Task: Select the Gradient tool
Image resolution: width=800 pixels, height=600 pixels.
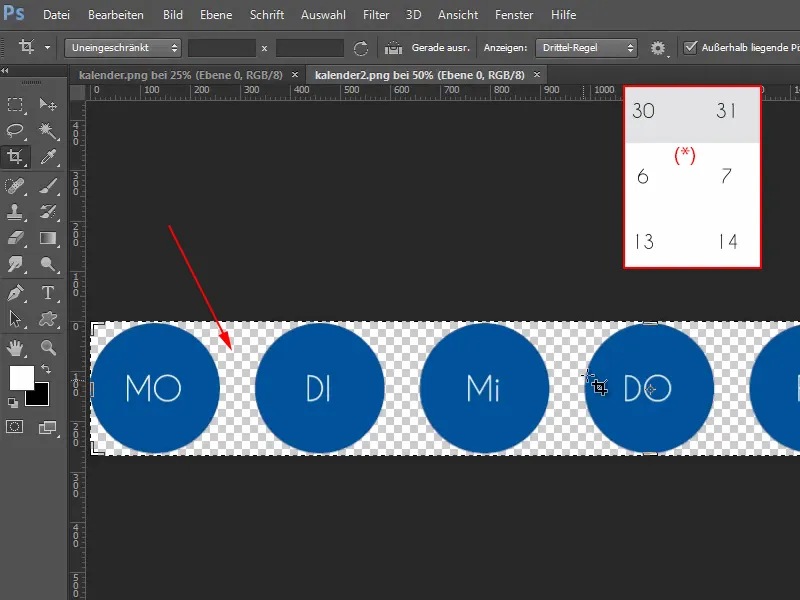Action: click(x=48, y=238)
